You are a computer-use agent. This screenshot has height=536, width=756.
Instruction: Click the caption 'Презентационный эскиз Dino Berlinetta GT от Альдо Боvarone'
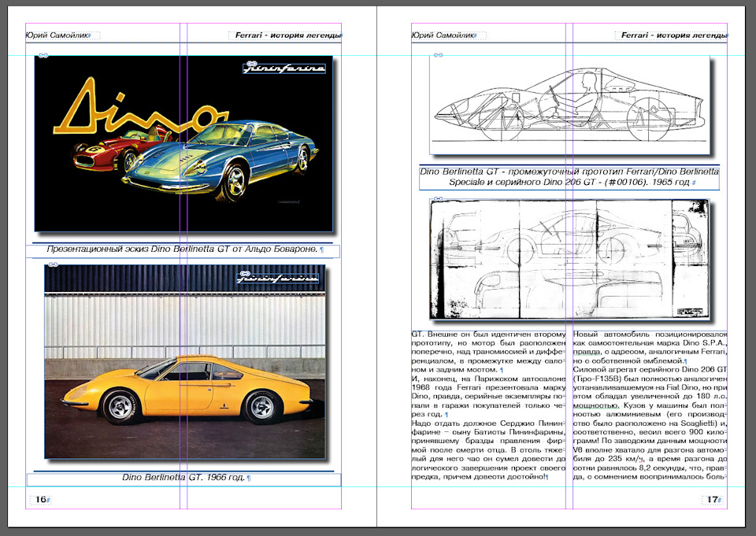tap(183, 250)
